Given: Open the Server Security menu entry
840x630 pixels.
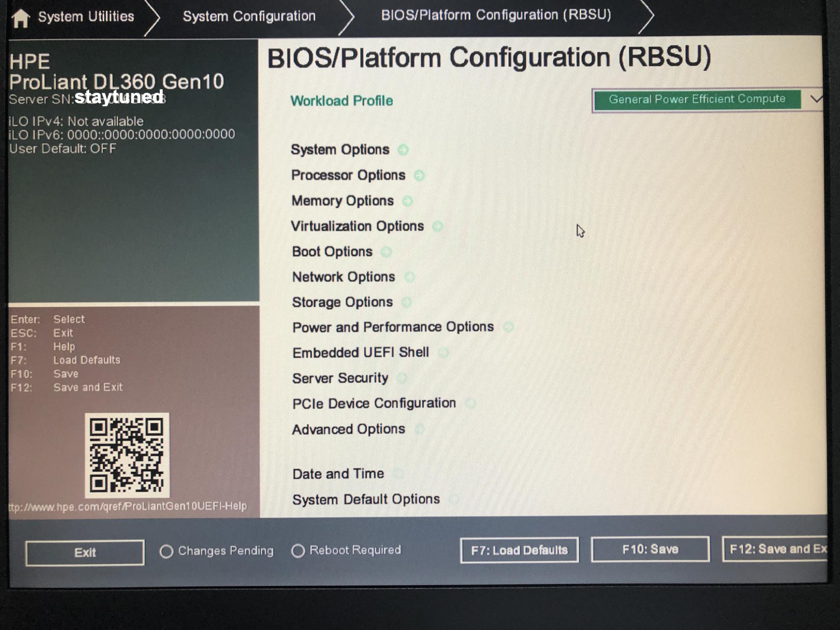Looking at the screenshot, I should pos(340,378).
